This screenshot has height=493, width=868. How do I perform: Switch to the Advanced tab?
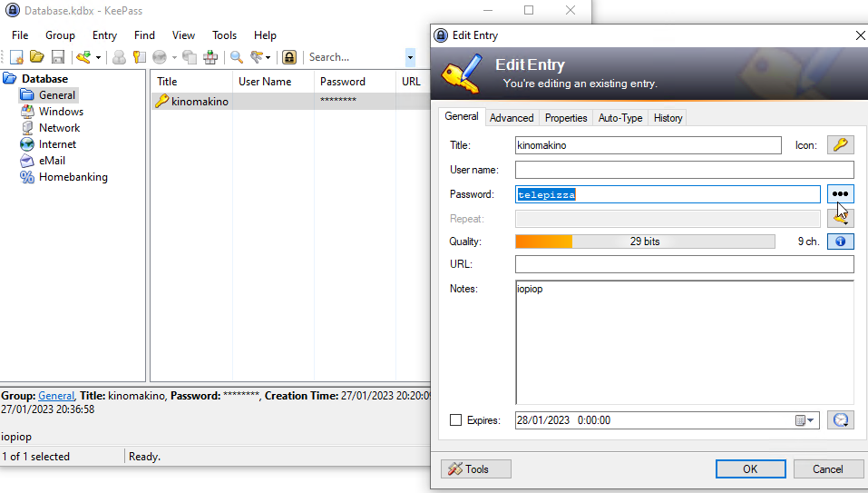pos(512,118)
